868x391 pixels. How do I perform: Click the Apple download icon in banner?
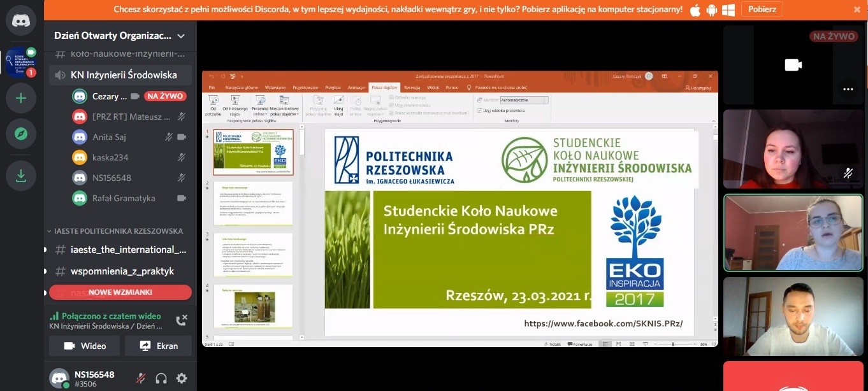[x=695, y=10]
